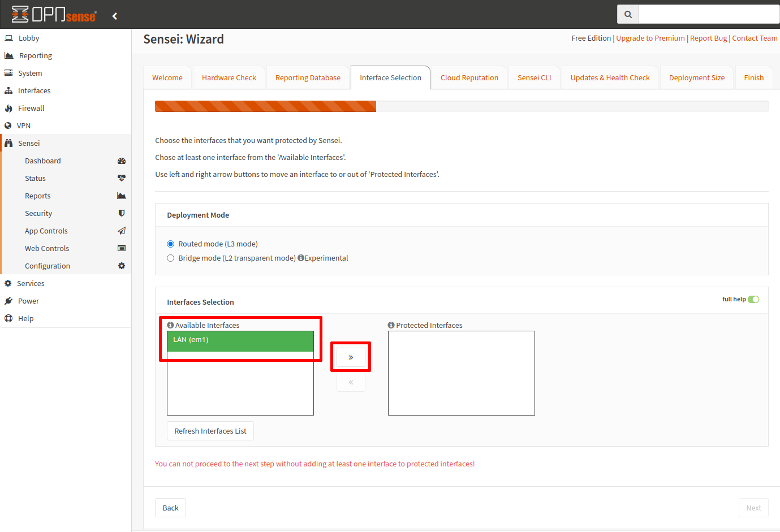Click the Dashboard gauge icon in sidebar
This screenshot has height=532, width=780.
(121, 161)
